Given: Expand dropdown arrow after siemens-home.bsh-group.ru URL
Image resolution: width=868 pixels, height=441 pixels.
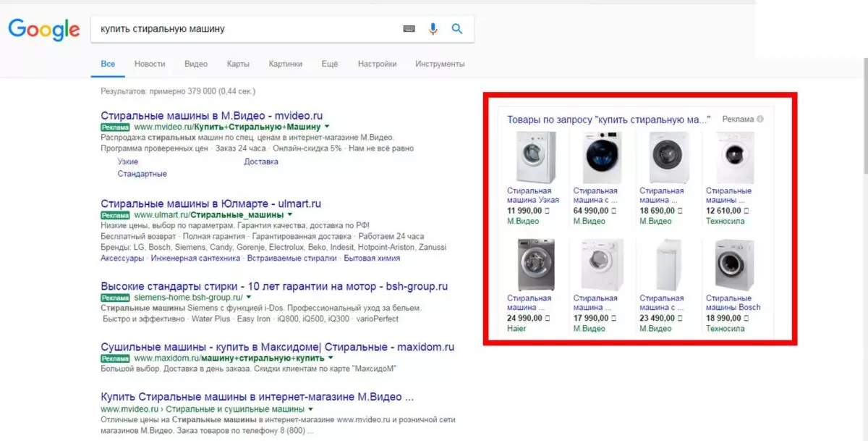Looking at the screenshot, I should (248, 297).
